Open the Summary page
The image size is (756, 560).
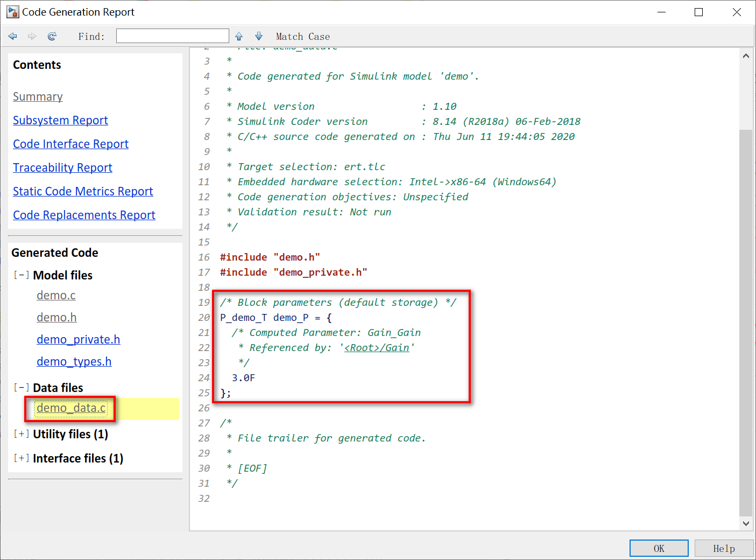pos(38,97)
